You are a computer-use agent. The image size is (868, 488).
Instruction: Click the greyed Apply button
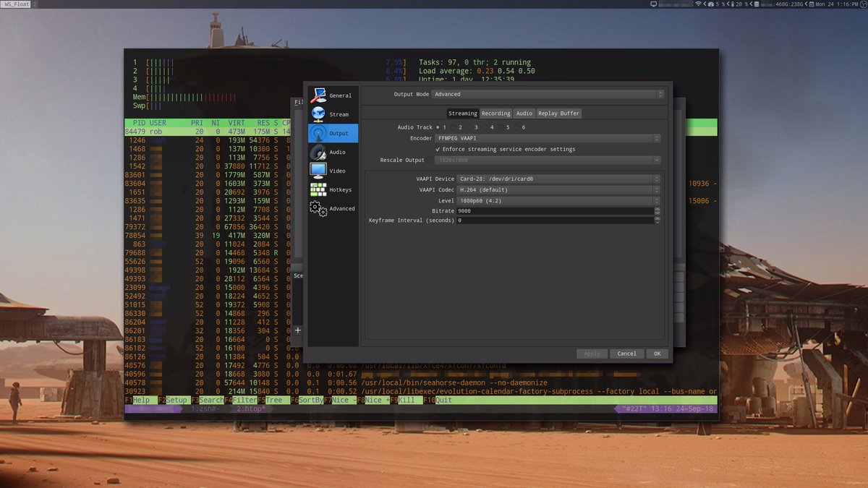pyautogui.click(x=592, y=354)
